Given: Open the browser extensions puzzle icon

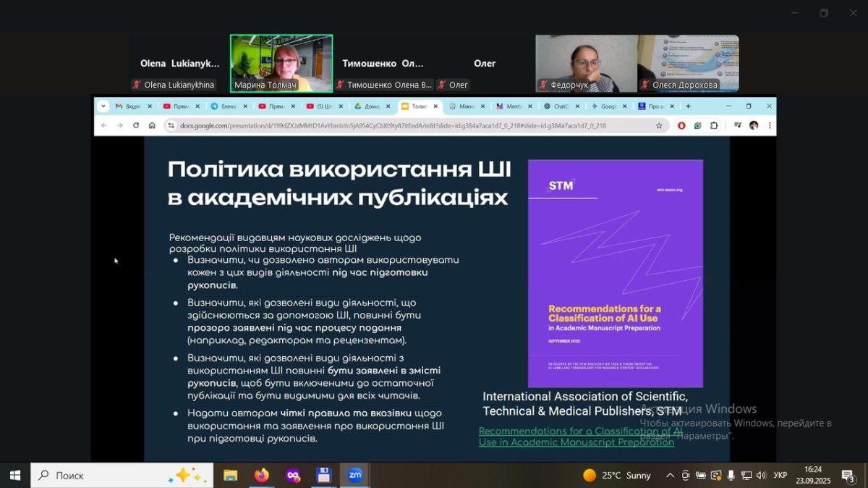Looking at the screenshot, I should (x=714, y=125).
